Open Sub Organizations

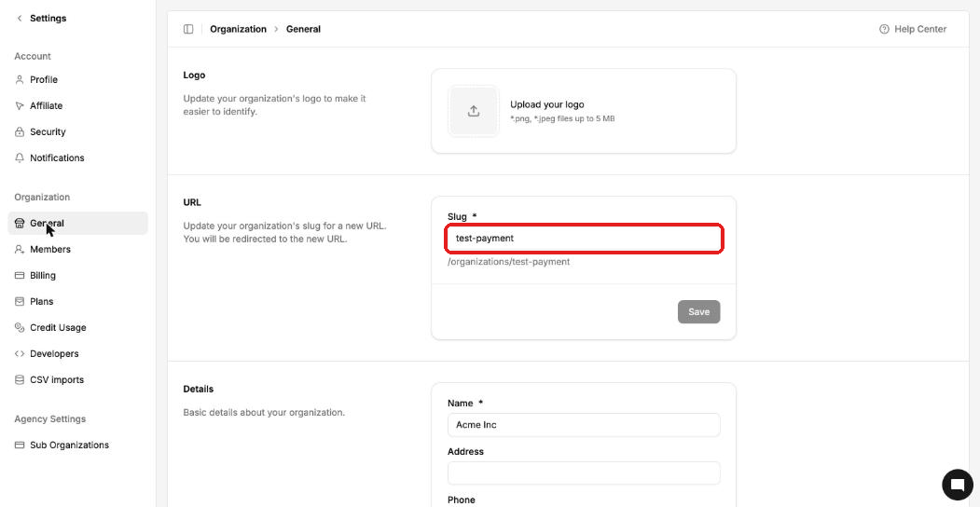77,445
